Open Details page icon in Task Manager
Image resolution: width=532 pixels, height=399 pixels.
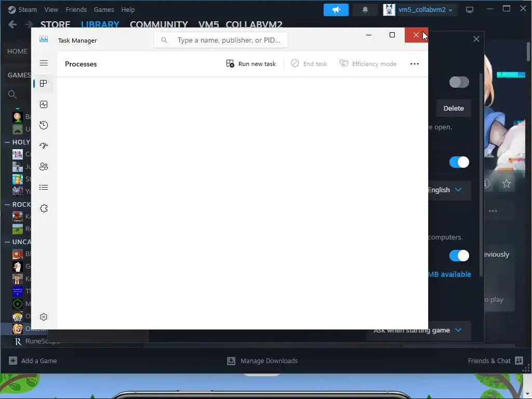44,187
